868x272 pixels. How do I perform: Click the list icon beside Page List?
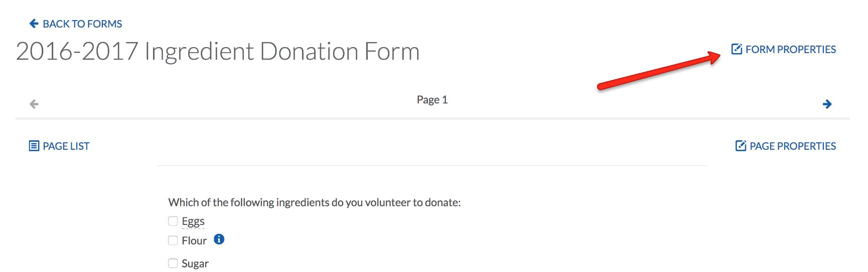tap(34, 146)
